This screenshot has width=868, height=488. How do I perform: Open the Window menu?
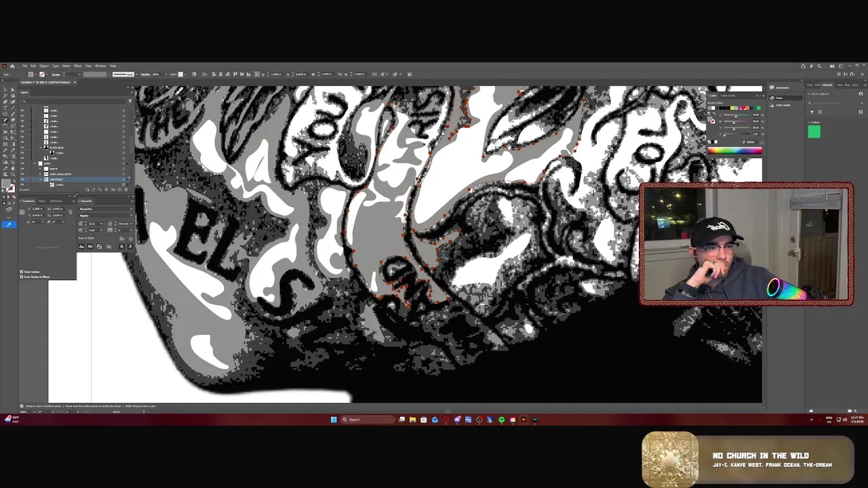point(100,66)
